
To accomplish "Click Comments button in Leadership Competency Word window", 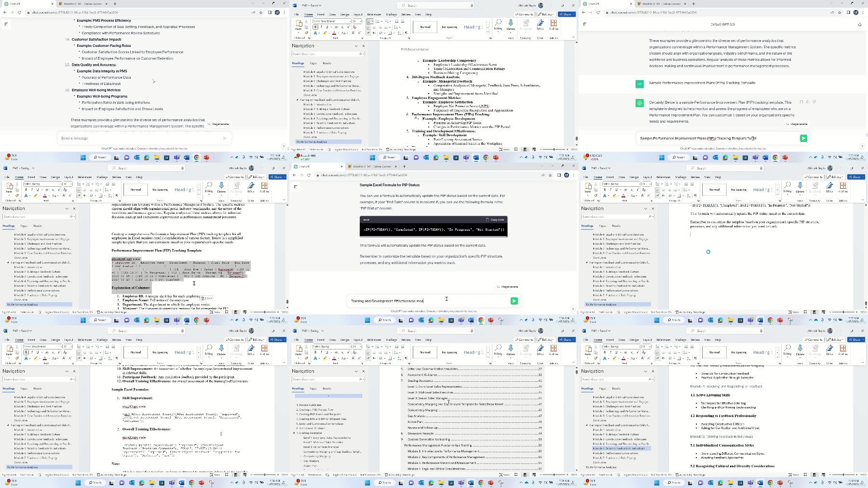I will tap(524, 14).
